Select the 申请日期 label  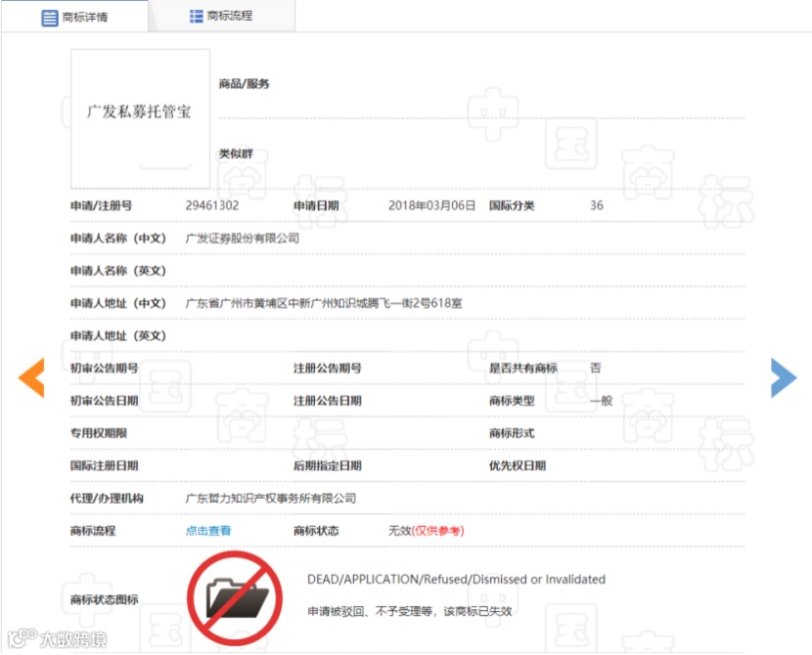click(316, 205)
